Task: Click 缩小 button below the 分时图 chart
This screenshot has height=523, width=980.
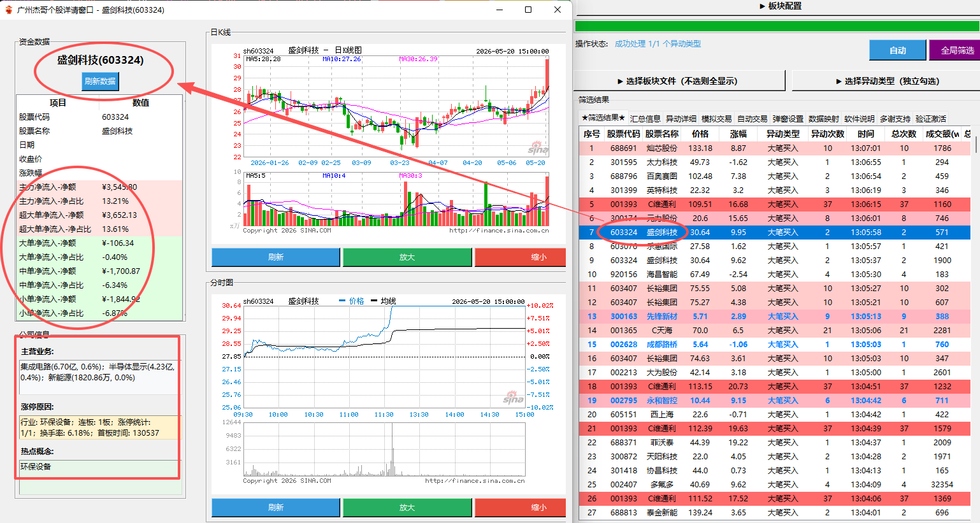Action: pos(521,508)
